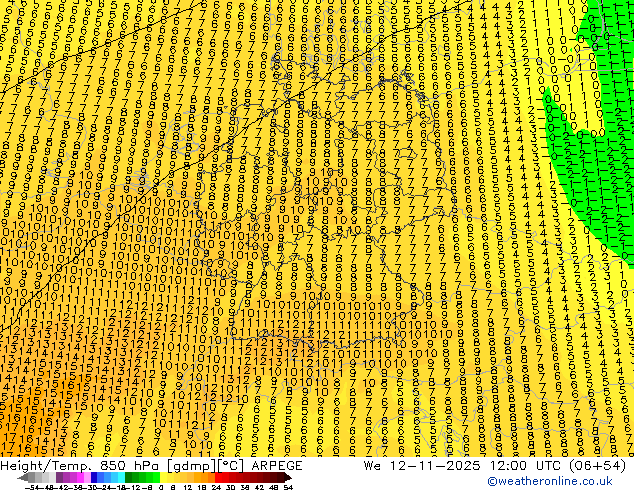The image size is (634, 490).
Task: Click the date 'We 12-11-2025'
Action: 423,466
